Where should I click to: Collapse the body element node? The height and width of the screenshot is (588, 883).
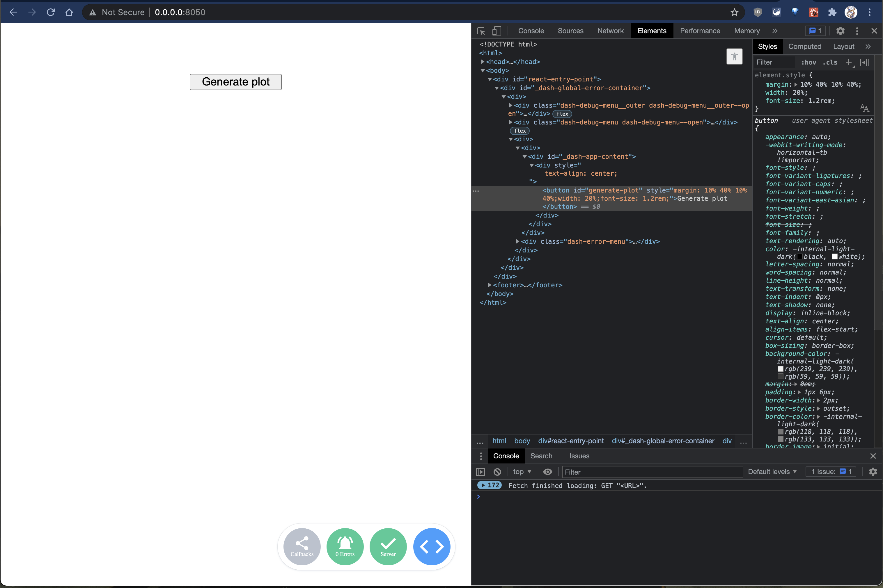(x=483, y=70)
